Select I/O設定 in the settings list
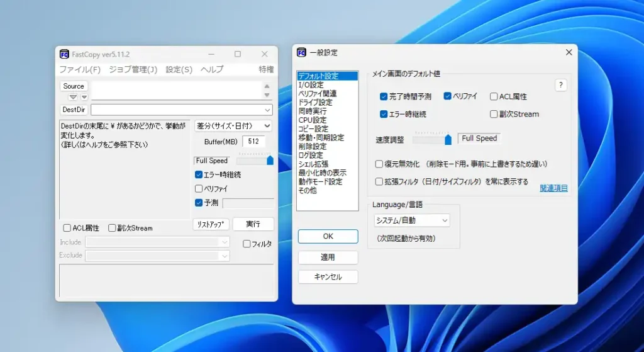The image size is (644, 352). 327,85
